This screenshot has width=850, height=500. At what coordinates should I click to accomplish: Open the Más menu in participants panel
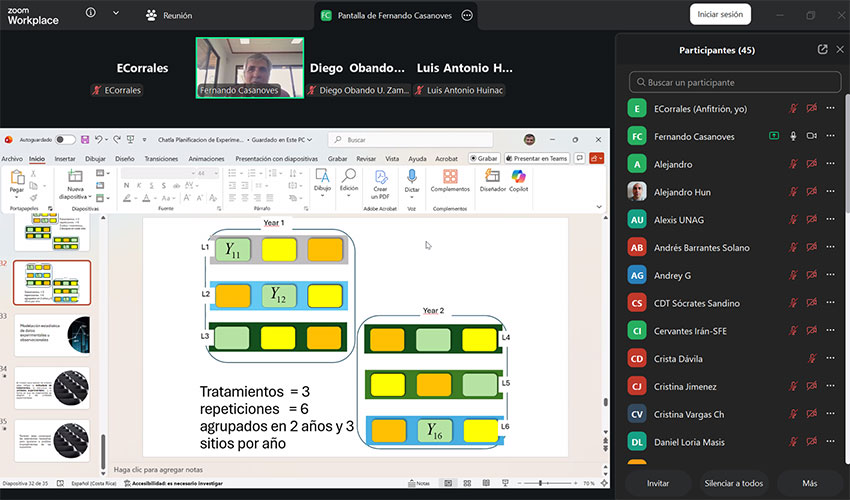tap(809, 483)
